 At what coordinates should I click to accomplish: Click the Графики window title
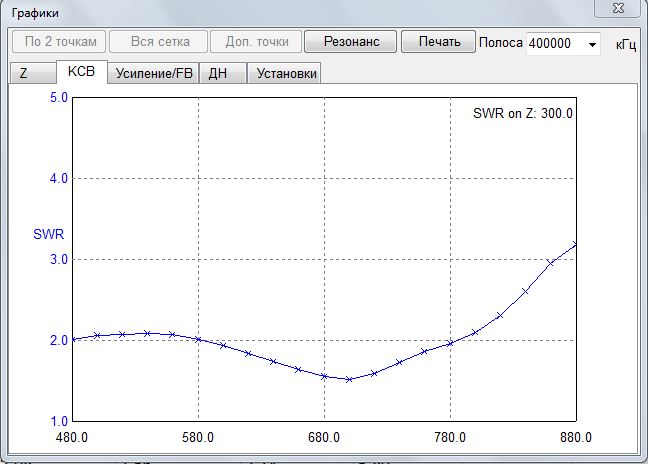click(x=35, y=13)
